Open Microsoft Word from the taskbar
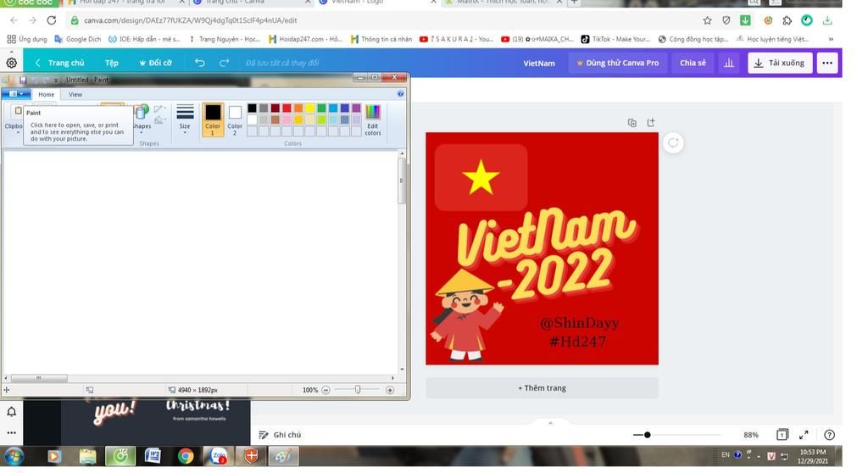This screenshot has height=473, width=868. coord(153,456)
